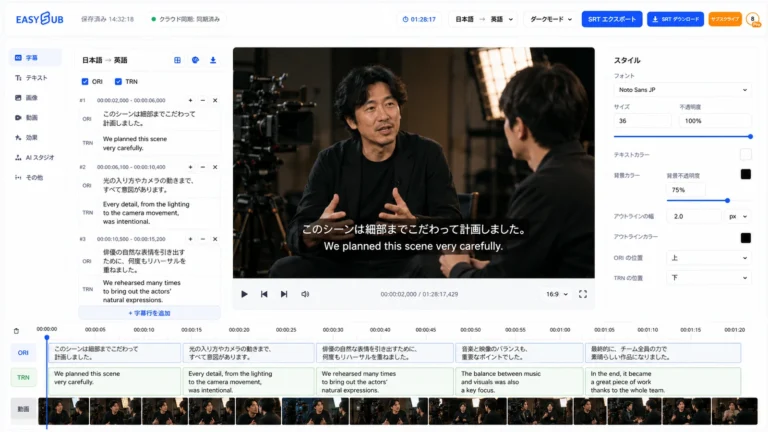Click the plus icon on subtitle #2
Image resolution: width=768 pixels, height=432 pixels.
click(x=191, y=167)
